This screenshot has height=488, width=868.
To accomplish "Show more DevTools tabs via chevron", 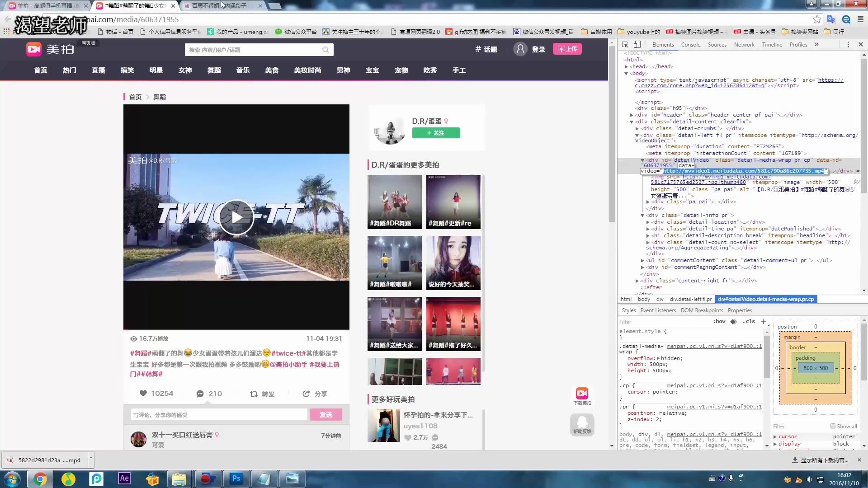I will point(816,44).
